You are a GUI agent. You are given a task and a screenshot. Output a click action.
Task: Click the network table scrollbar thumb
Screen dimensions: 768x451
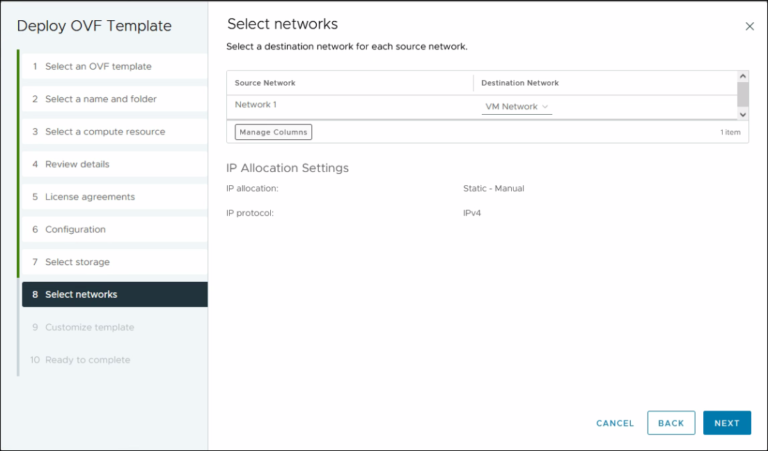(x=742, y=93)
